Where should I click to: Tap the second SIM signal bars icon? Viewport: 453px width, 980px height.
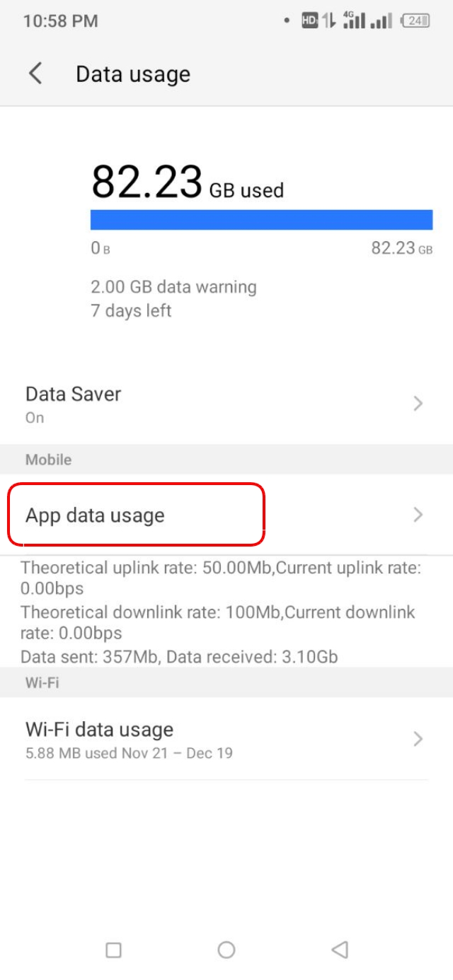point(379,21)
